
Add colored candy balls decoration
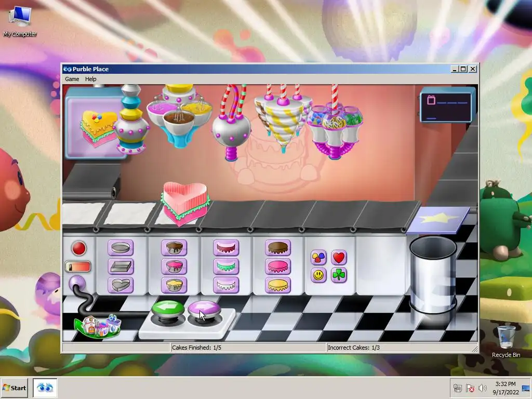coord(318,258)
